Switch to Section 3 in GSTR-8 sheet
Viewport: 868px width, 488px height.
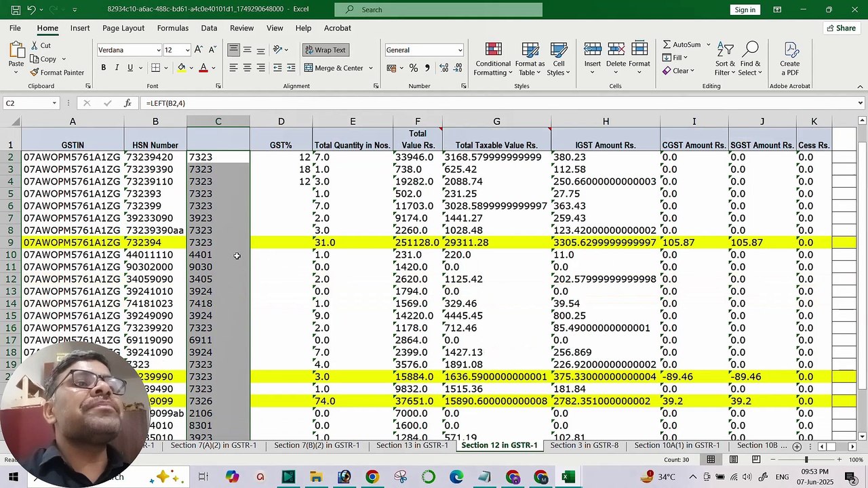tap(585, 445)
